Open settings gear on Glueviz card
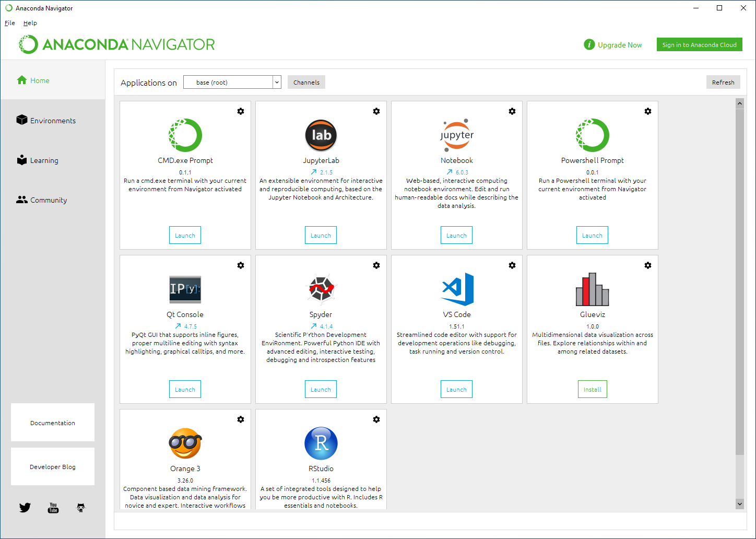The image size is (756, 539). coord(648,265)
